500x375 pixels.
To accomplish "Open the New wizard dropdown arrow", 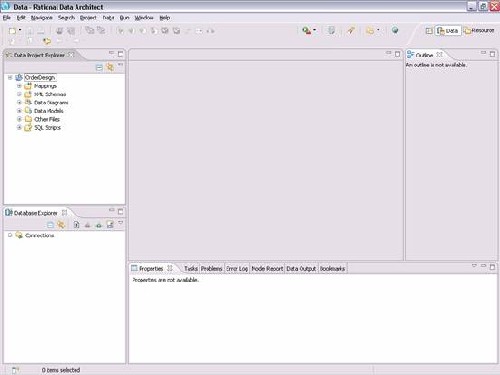I will pyautogui.click(x=20, y=30).
